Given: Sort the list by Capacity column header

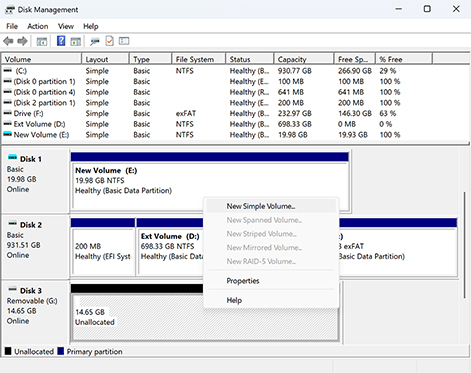Looking at the screenshot, I should point(304,59).
